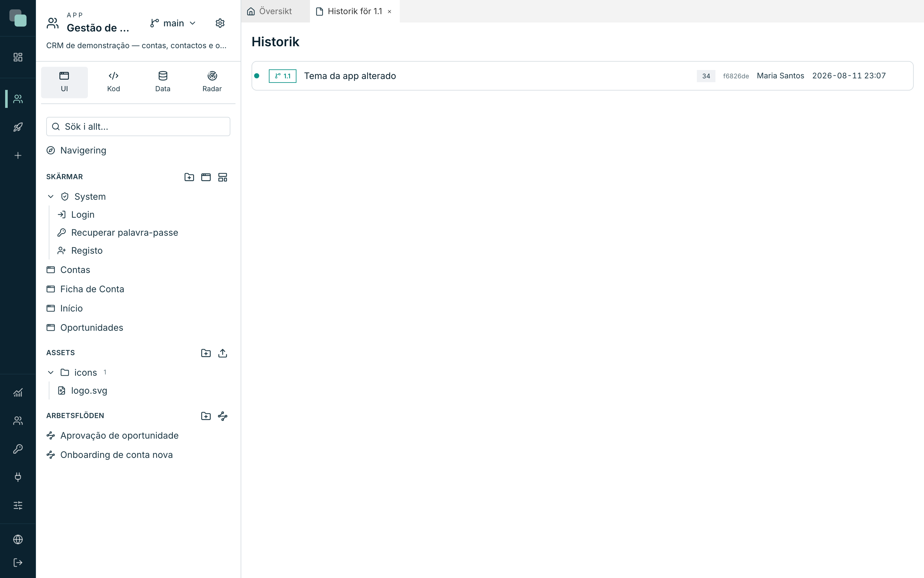924x578 pixels.
Task: Open the dashboard grid icon in the sidebar
Action: [x=18, y=57]
